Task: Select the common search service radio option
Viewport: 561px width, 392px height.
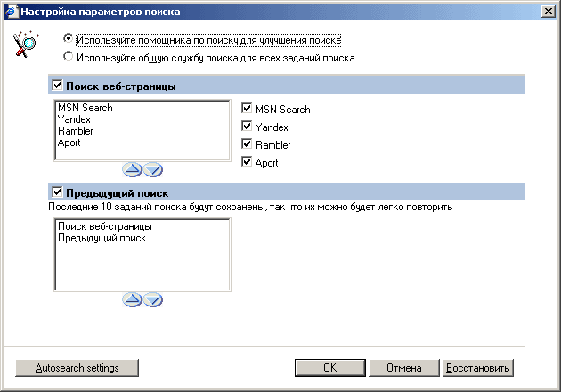Action: (x=68, y=56)
